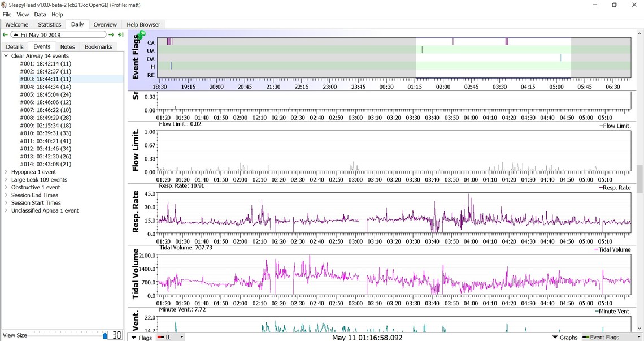Select event #014: 03:43:08 (21)
Screen dimensions: 644x341
(x=46, y=164)
